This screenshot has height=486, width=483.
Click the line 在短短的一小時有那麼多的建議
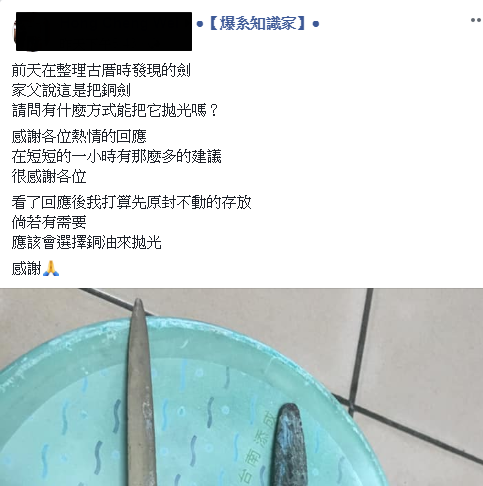pos(116,156)
